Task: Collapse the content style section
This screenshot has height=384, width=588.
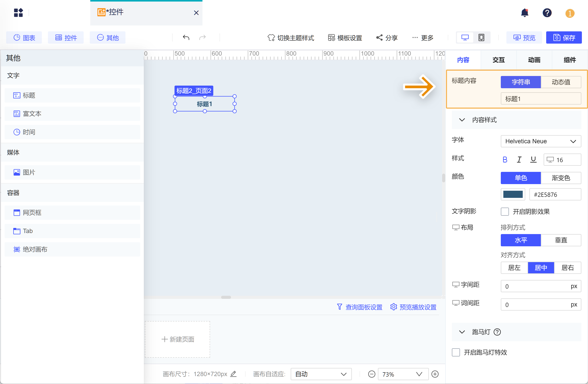Action: point(462,120)
